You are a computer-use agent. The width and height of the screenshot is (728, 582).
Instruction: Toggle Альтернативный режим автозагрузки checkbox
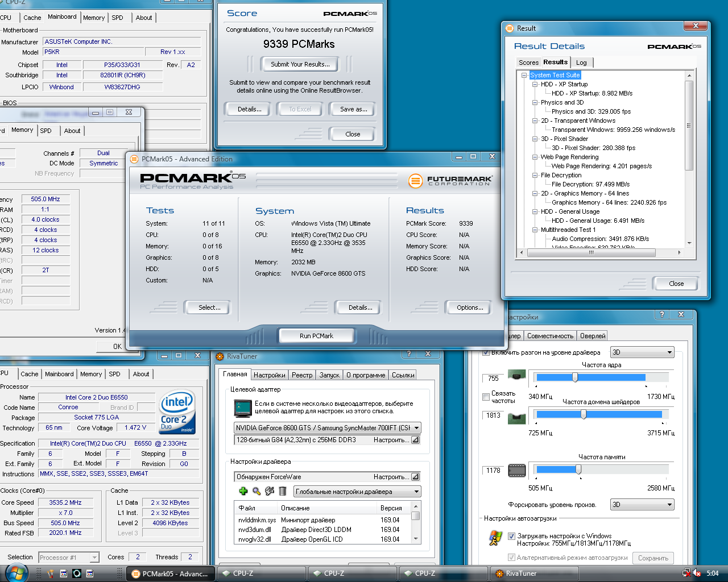[511, 558]
